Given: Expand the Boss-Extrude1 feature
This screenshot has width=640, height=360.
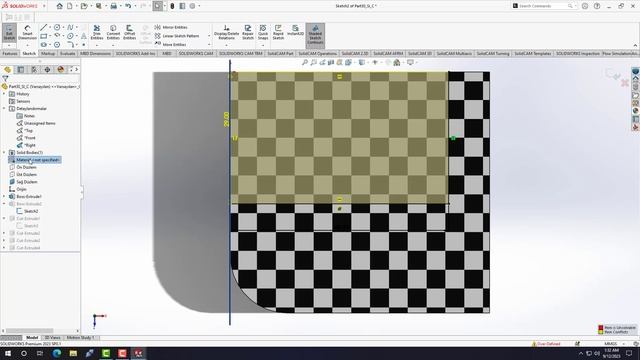Looking at the screenshot, I should [4, 197].
